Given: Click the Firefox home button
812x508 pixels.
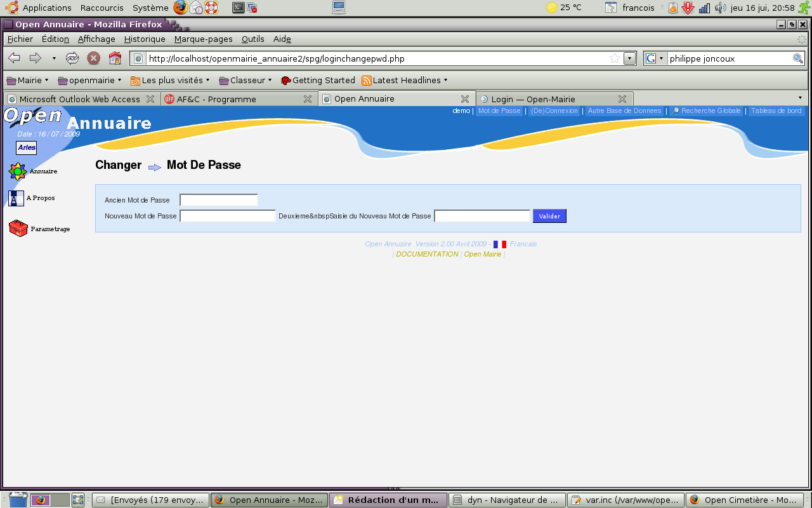Looking at the screenshot, I should click(x=115, y=58).
